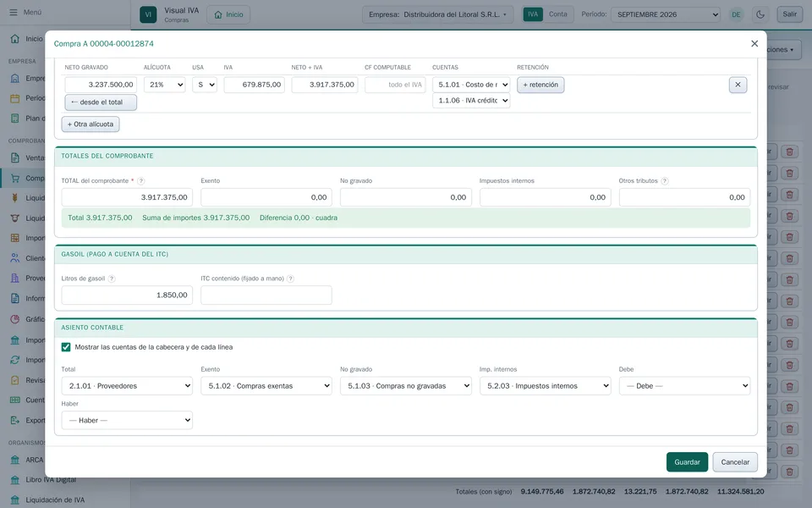Click the Litros de gasoil input field
812x508 pixels.
click(127, 295)
